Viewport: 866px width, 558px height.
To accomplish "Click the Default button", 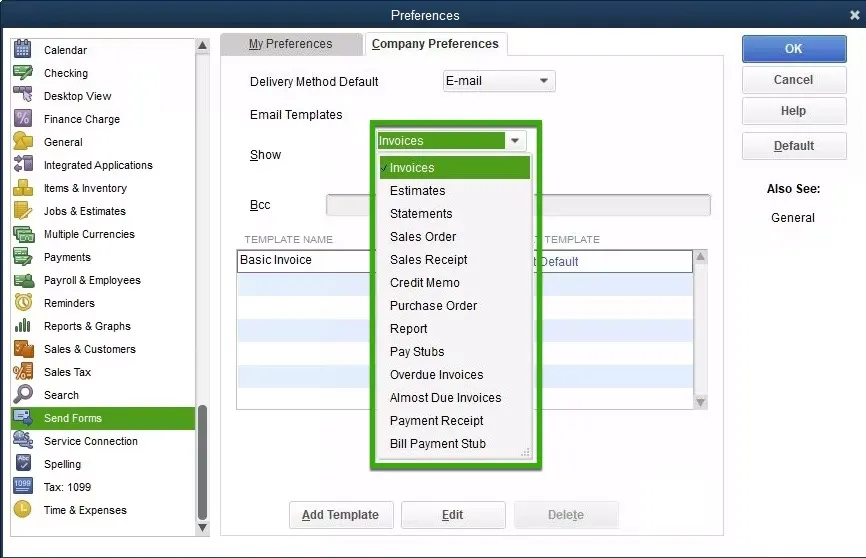I will 794,146.
